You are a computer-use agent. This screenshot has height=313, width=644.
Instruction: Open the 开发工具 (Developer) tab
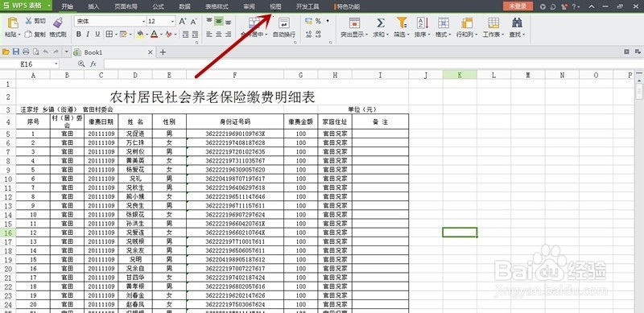pos(308,6)
